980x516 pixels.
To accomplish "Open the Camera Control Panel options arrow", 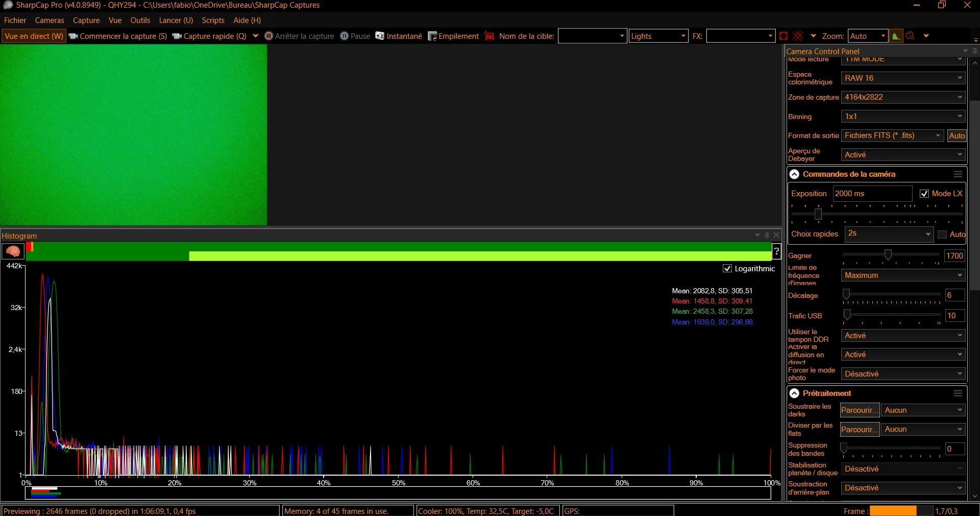I will [x=965, y=51].
